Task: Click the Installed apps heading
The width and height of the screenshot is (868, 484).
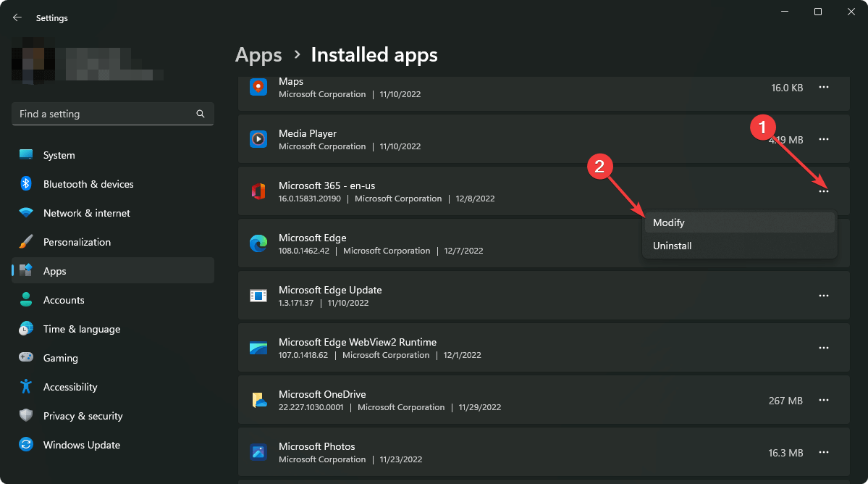Action: [374, 55]
